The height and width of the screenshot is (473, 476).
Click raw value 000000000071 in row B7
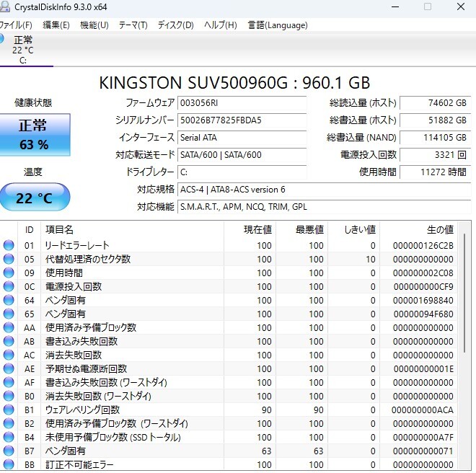(x=423, y=451)
